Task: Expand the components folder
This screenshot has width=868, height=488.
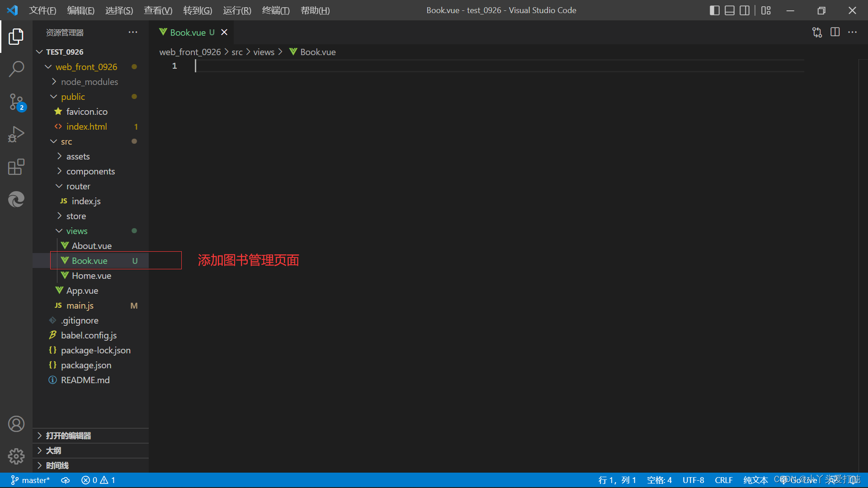Action: (x=59, y=171)
